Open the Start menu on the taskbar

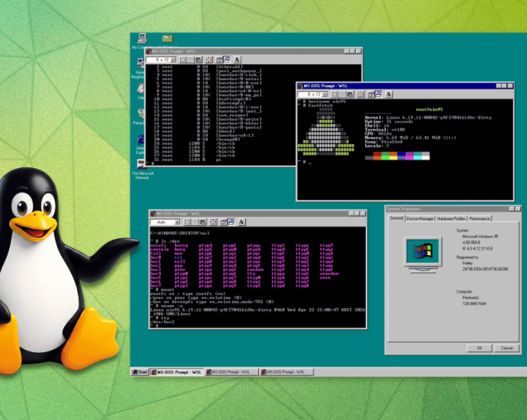140,372
